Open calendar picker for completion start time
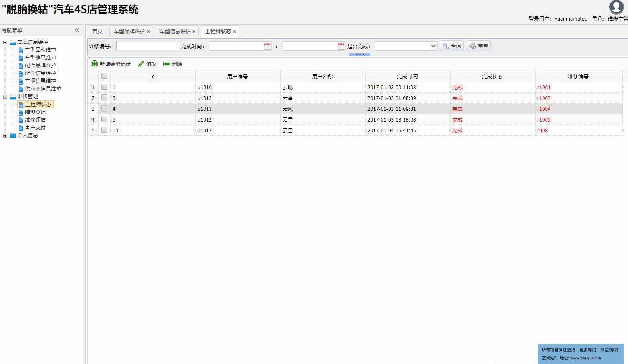 (x=267, y=46)
